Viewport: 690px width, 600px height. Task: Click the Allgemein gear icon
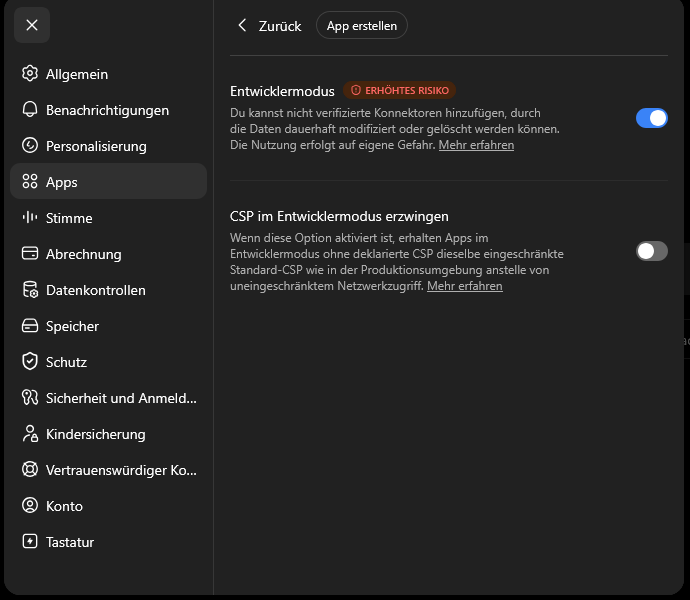tap(30, 74)
